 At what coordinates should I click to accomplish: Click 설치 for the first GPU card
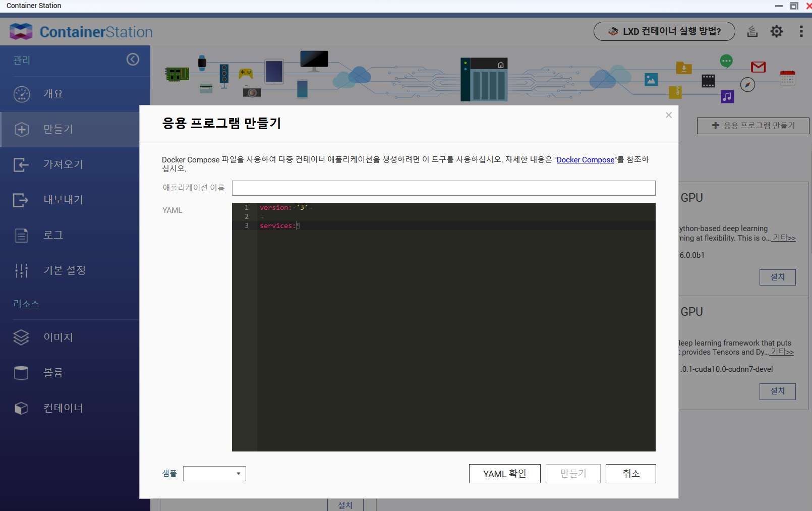tap(778, 277)
